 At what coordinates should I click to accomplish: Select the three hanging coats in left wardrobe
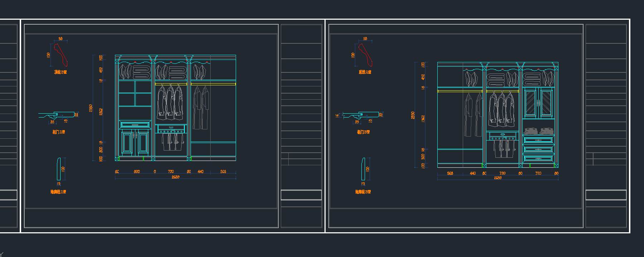coord(170,102)
